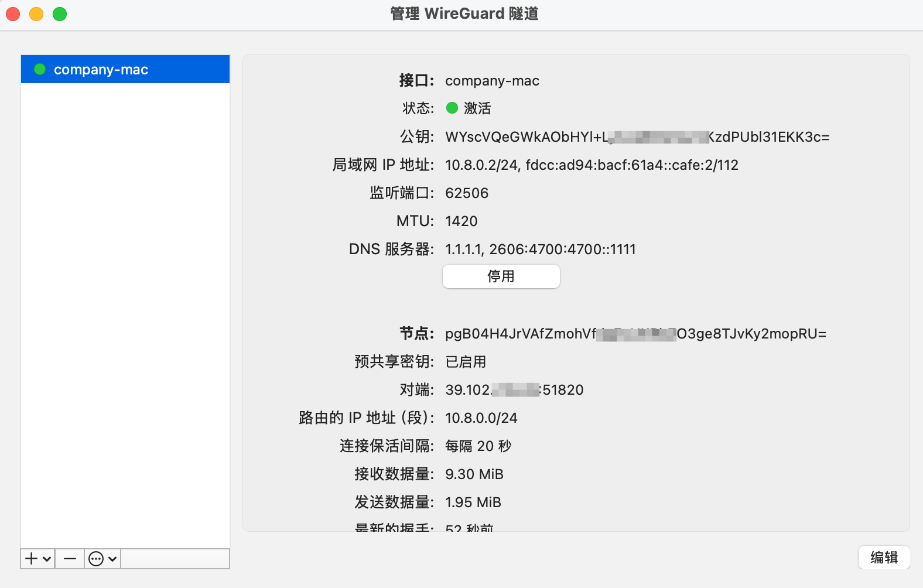Click the green zoom window button

point(60,14)
